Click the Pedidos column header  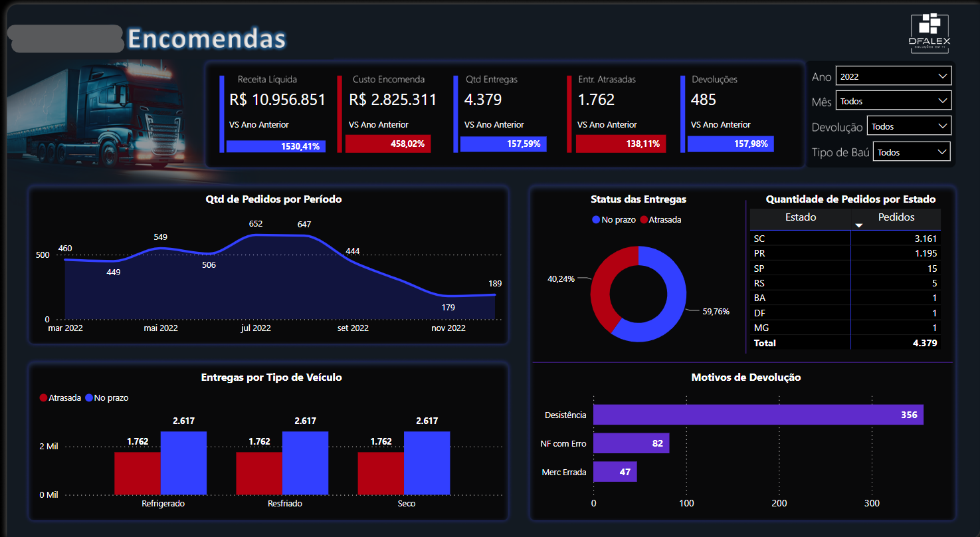point(896,217)
